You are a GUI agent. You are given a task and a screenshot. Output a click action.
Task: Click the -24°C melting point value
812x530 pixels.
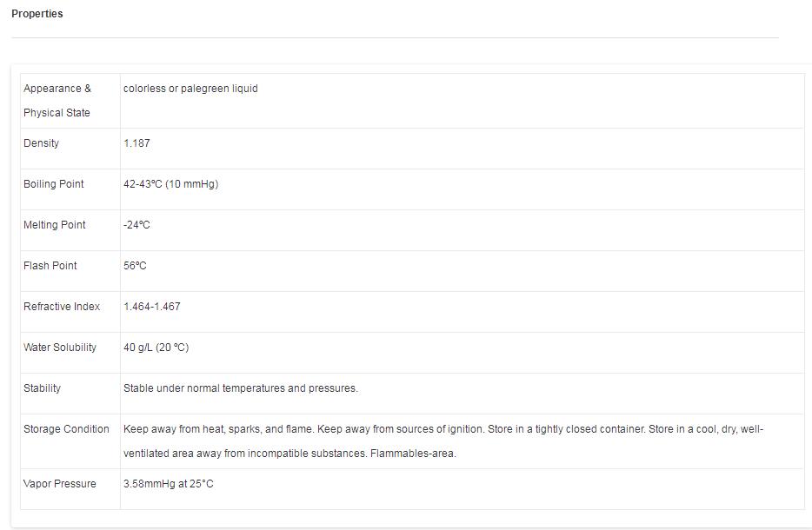(x=136, y=225)
